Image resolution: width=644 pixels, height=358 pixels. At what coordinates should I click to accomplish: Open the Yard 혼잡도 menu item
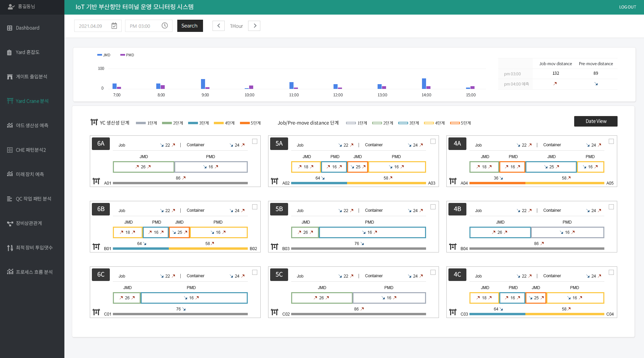(x=27, y=52)
